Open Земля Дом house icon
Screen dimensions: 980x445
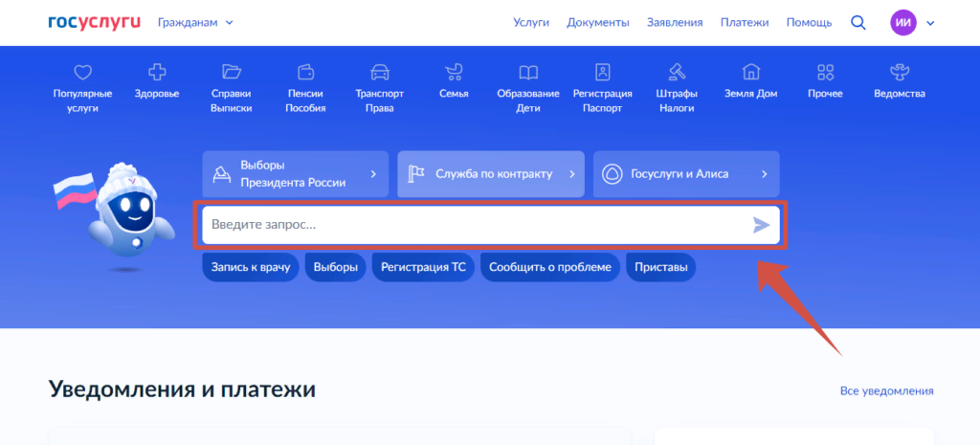pyautogui.click(x=751, y=73)
